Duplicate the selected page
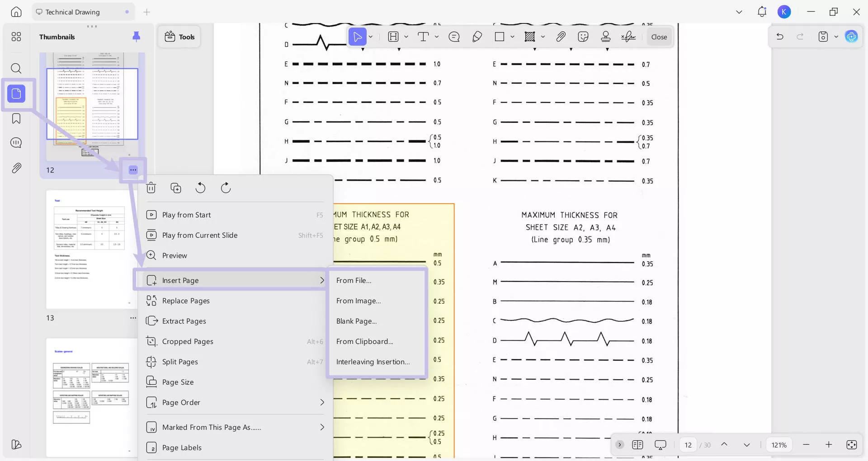 pyautogui.click(x=176, y=188)
